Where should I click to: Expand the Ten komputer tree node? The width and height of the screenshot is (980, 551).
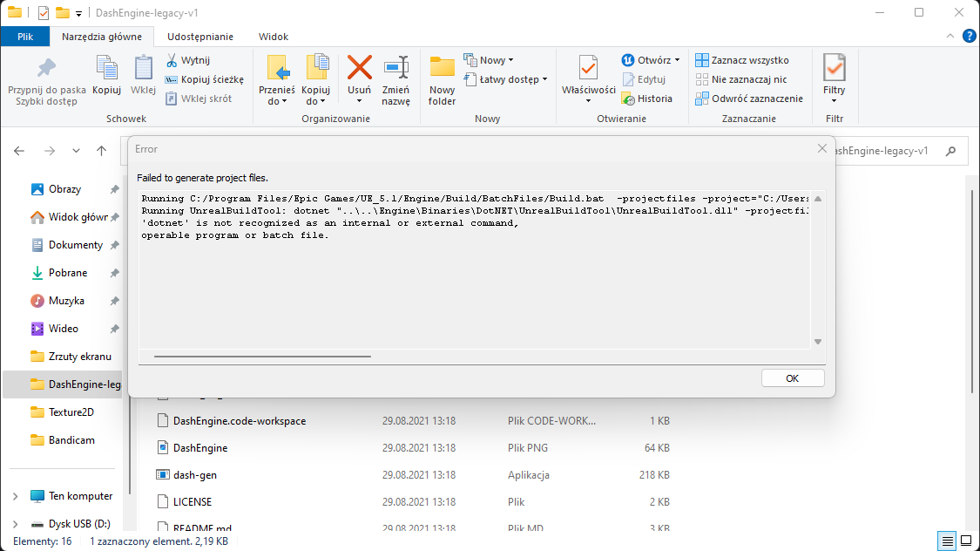click(15, 497)
